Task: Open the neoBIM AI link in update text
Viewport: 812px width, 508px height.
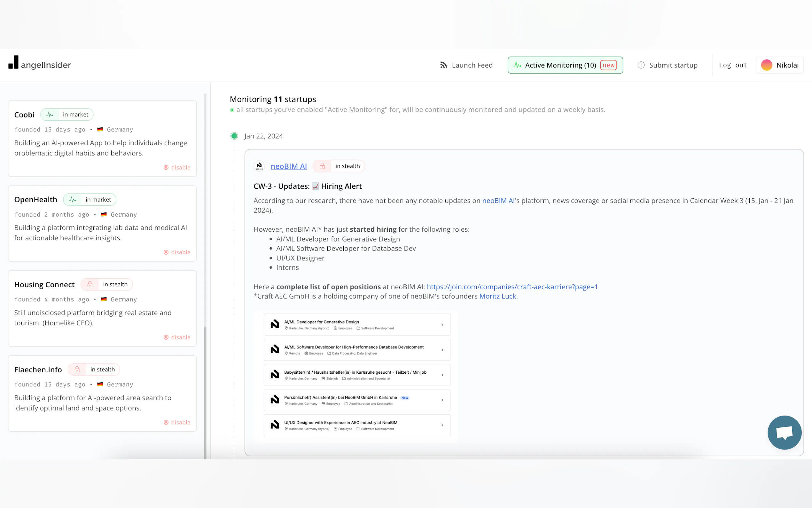Action: click(498, 201)
